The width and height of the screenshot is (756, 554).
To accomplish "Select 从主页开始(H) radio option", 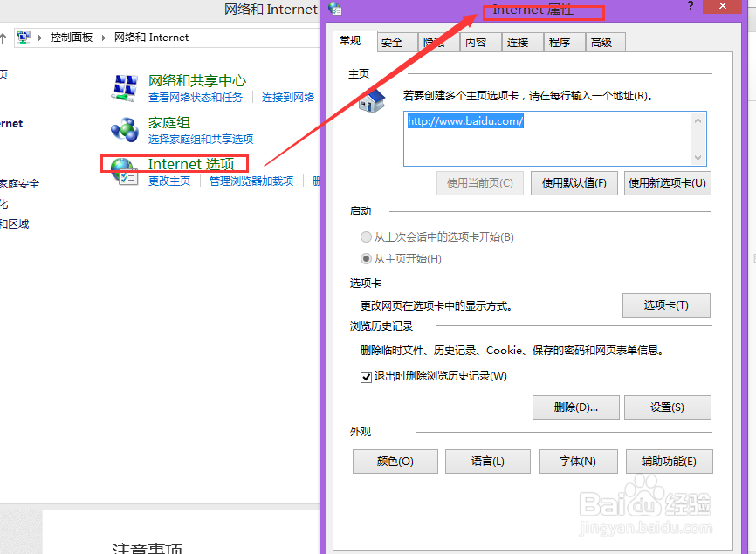I will point(366,257).
